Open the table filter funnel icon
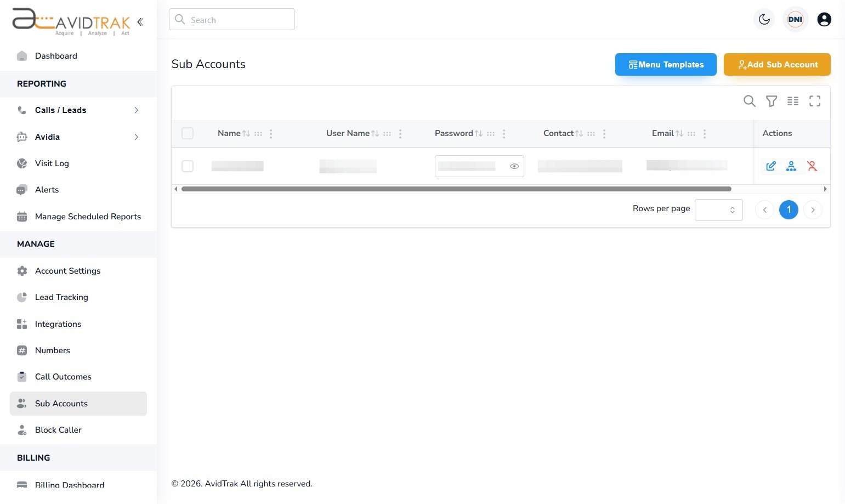The height and width of the screenshot is (504, 845). [x=772, y=101]
